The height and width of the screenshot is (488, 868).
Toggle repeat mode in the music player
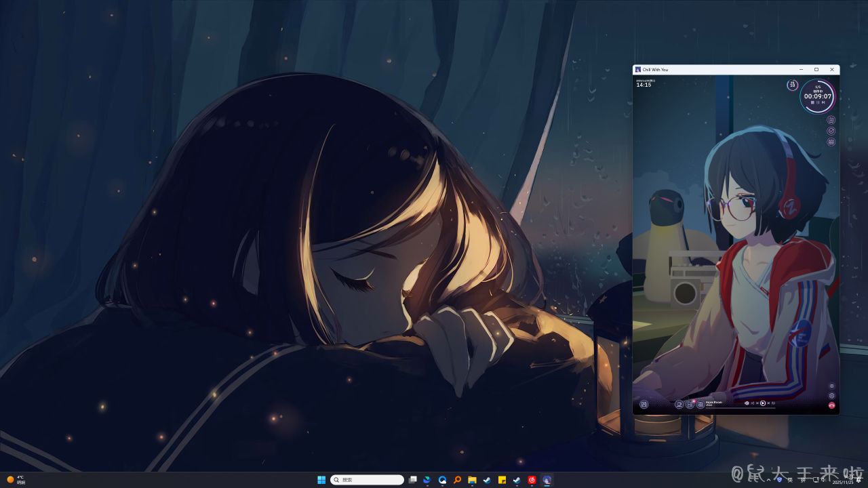(774, 403)
